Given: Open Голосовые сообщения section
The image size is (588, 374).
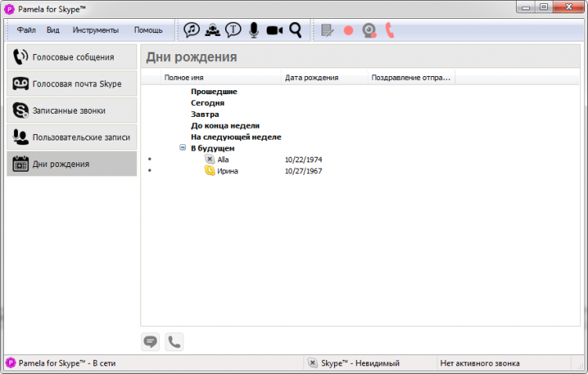Looking at the screenshot, I should [x=71, y=57].
